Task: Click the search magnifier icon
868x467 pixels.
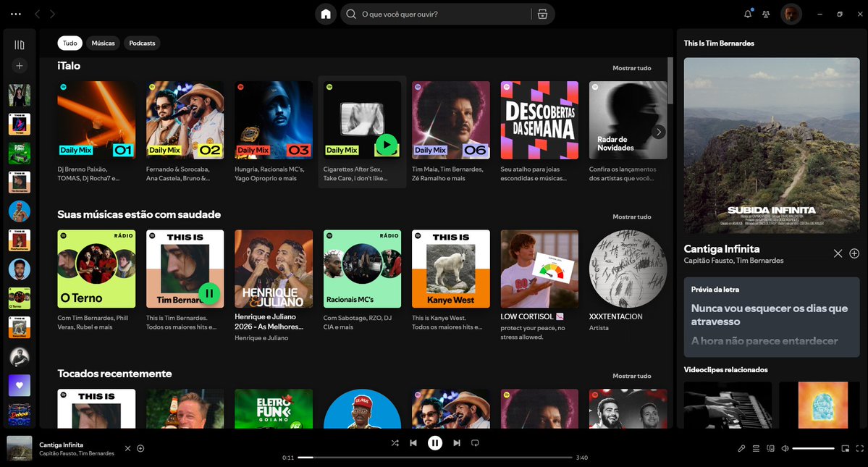Action: click(x=351, y=14)
